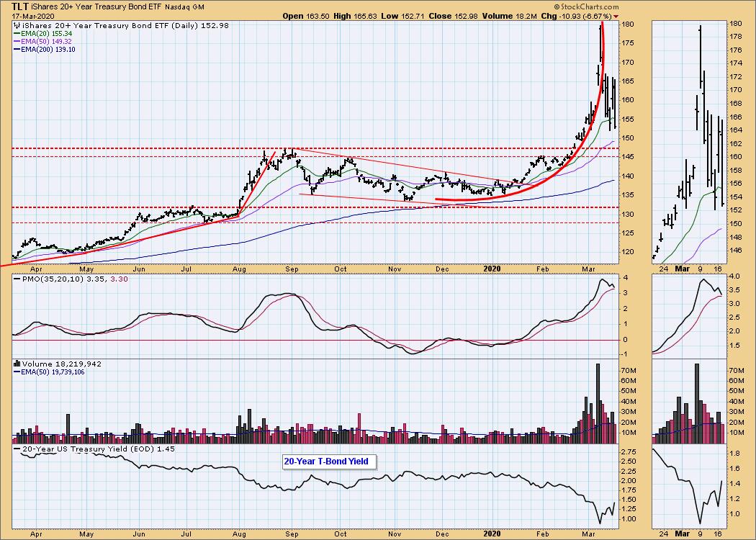Viewport: 756px width, 540px height.
Task: Click the 2.75 yield axis label
Action: click(x=630, y=451)
